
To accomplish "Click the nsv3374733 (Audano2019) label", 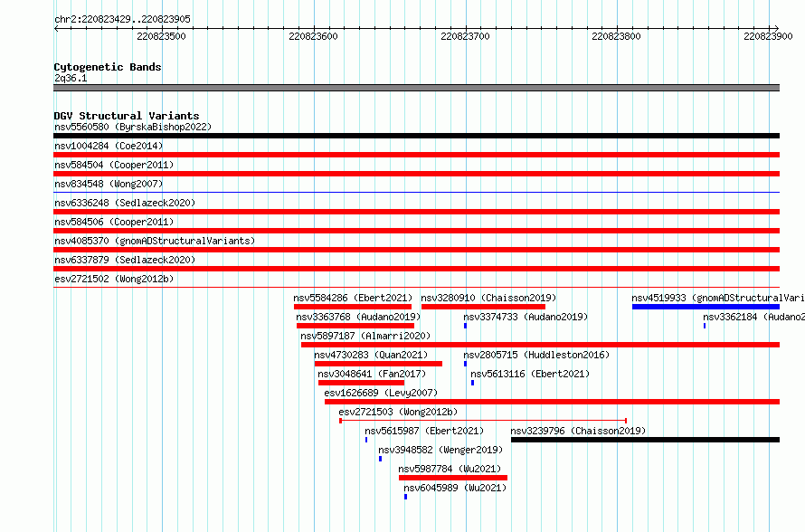I will click(x=526, y=317).
